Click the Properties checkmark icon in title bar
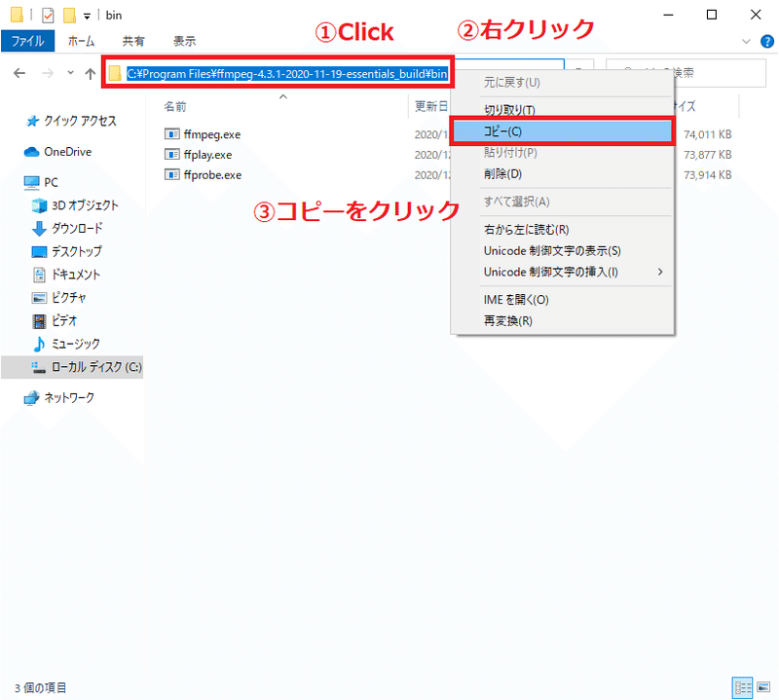Image resolution: width=779 pixels, height=700 pixels. (x=48, y=16)
